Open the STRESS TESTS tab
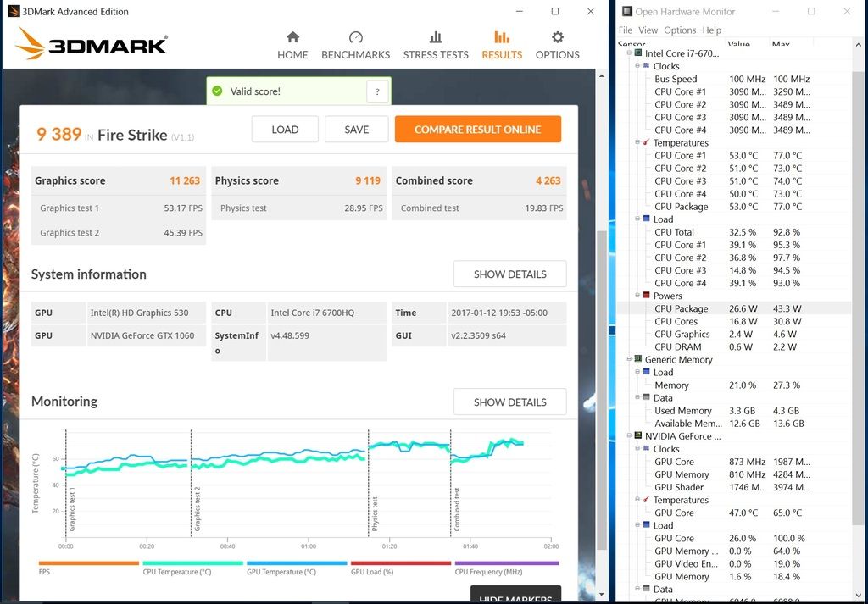The image size is (868, 604). coord(436,46)
